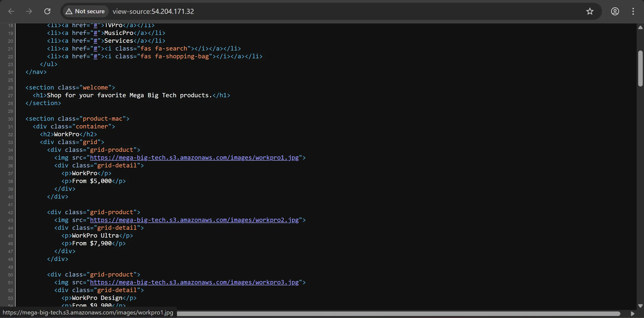Click the # href on the fa-shopping-bag line
The height and width of the screenshot is (318, 644).
click(95, 56)
